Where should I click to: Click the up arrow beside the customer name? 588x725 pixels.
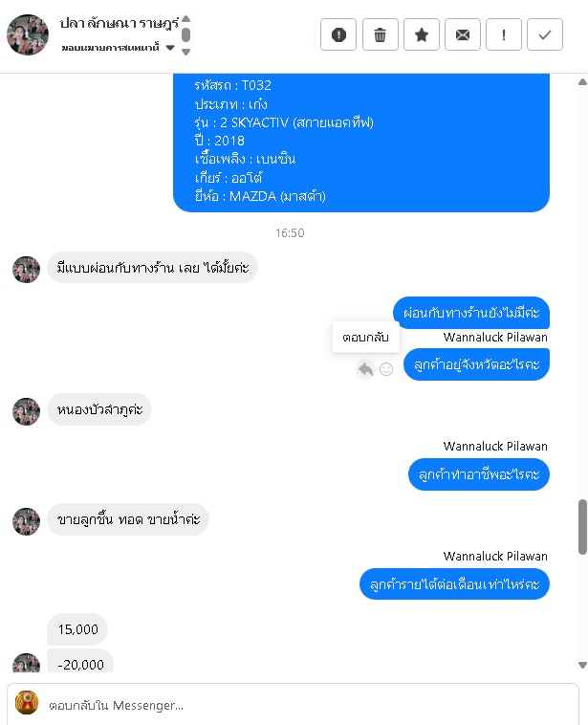point(185,19)
